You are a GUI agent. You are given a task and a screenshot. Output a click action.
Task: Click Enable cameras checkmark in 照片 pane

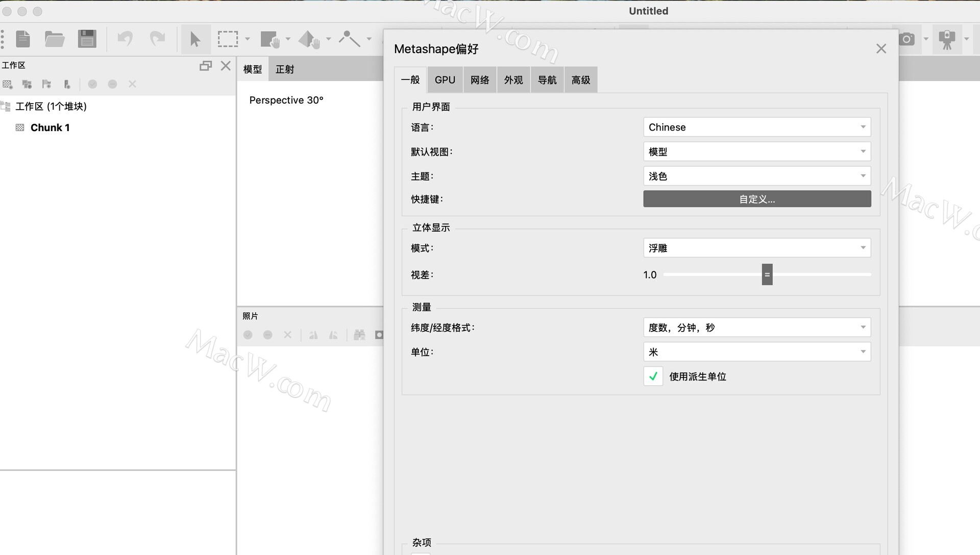pos(248,335)
